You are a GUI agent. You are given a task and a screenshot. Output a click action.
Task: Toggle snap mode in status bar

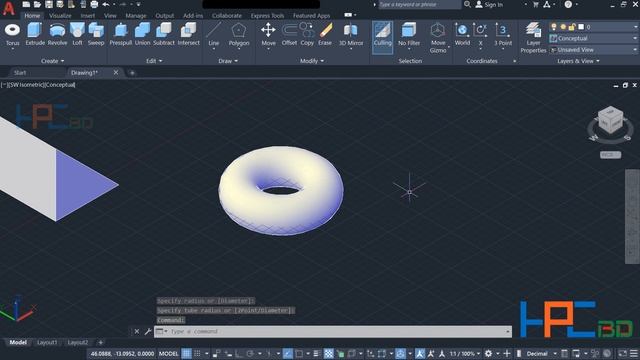click(x=197, y=353)
